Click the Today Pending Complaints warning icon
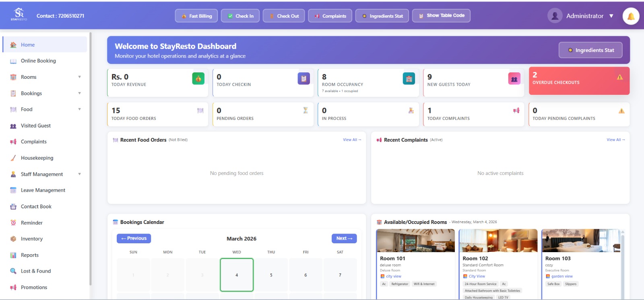This screenshot has height=300, width=644. pos(621,111)
